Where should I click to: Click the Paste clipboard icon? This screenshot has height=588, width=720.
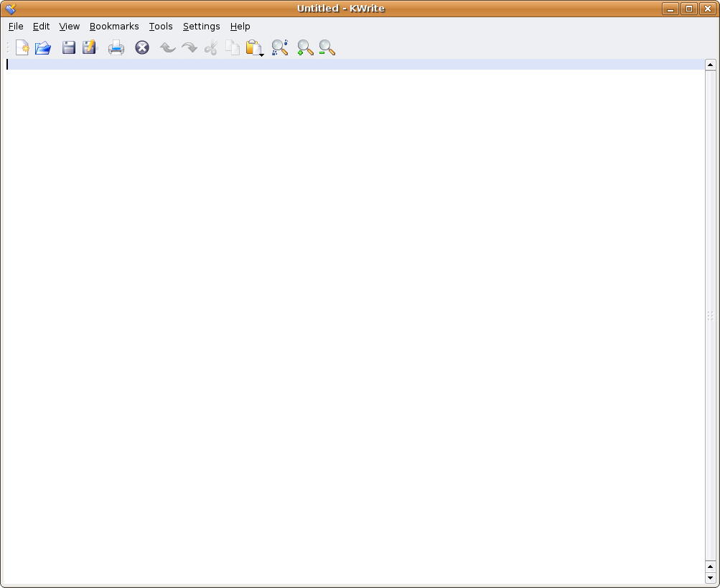click(x=253, y=48)
